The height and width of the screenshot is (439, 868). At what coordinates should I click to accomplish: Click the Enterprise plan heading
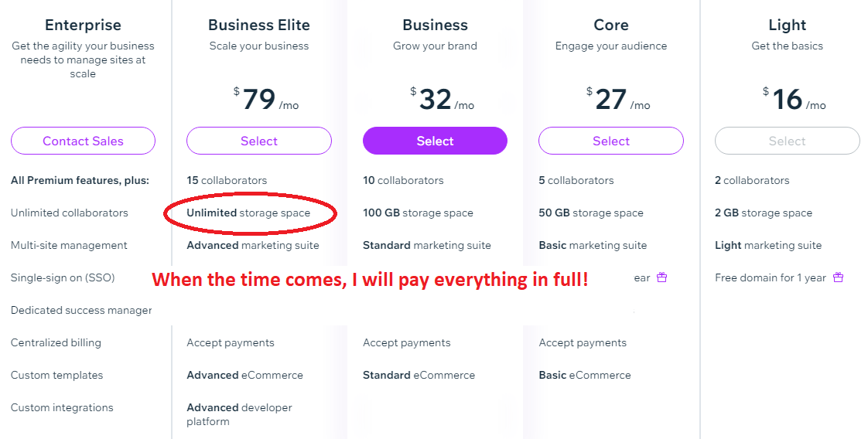coord(83,25)
